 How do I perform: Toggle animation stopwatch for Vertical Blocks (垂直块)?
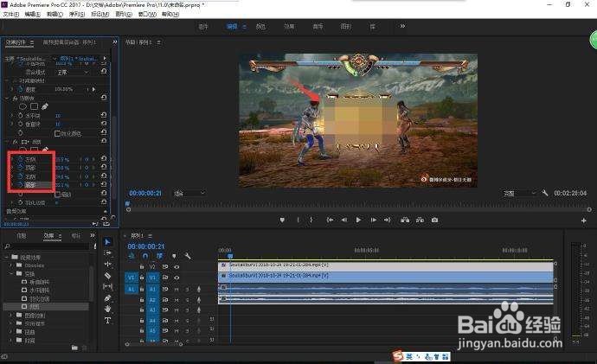pyautogui.click(x=21, y=125)
